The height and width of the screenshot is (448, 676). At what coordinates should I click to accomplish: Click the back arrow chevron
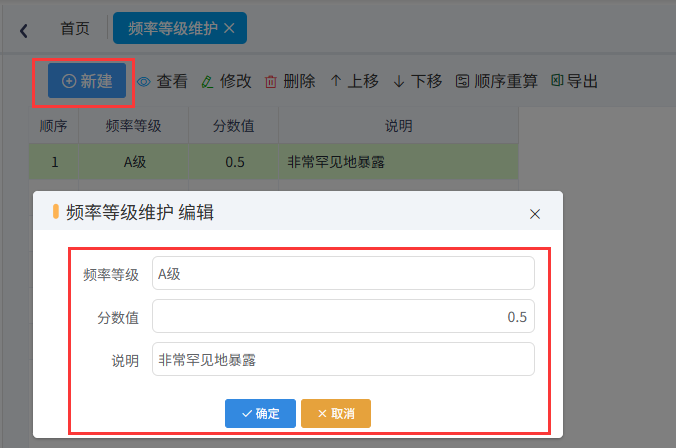(x=24, y=30)
